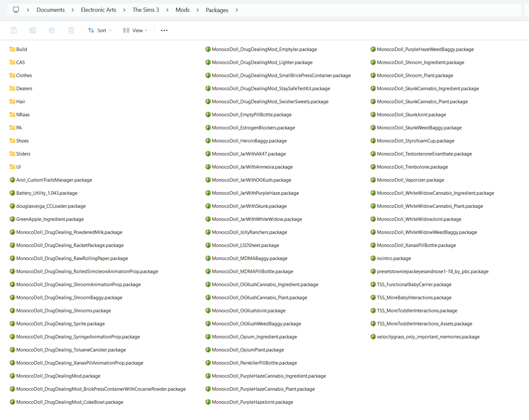The height and width of the screenshot is (420, 529).
Task: Open the Sort dropdown menu
Action: tap(100, 30)
